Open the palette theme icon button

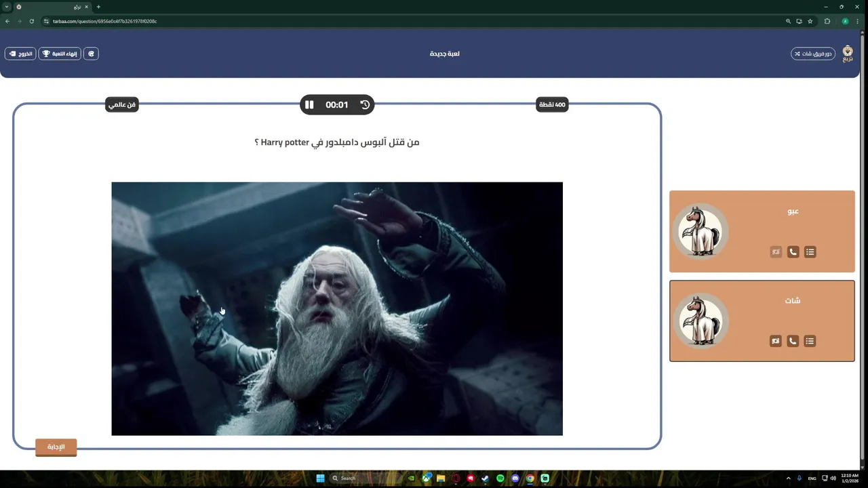click(91, 54)
